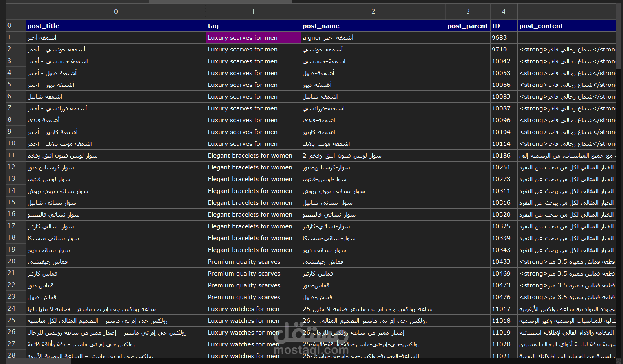This screenshot has width=623, height=364.
Task: Click the ID cell 10186
Action: tap(504, 156)
